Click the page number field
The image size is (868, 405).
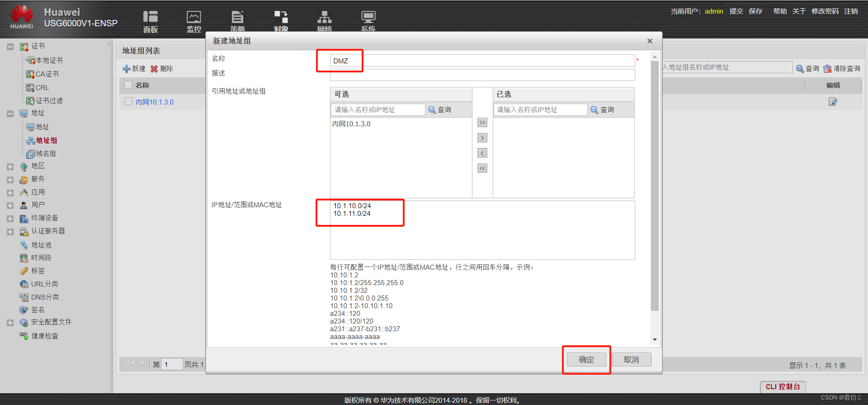(172, 364)
